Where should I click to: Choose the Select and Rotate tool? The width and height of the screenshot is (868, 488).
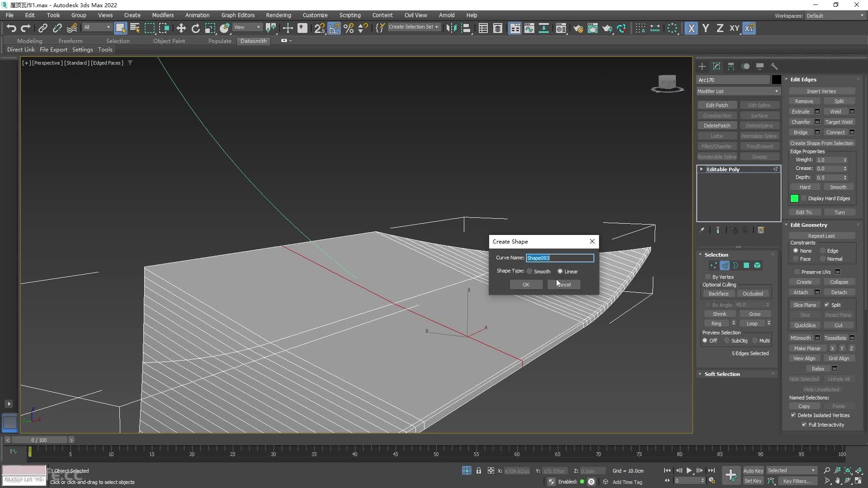point(196,28)
